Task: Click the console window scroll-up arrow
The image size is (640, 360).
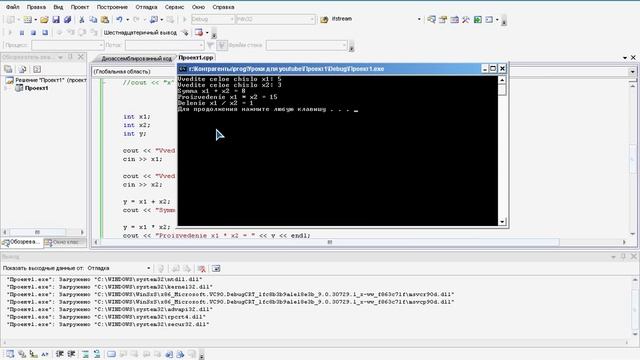Action: [502, 80]
